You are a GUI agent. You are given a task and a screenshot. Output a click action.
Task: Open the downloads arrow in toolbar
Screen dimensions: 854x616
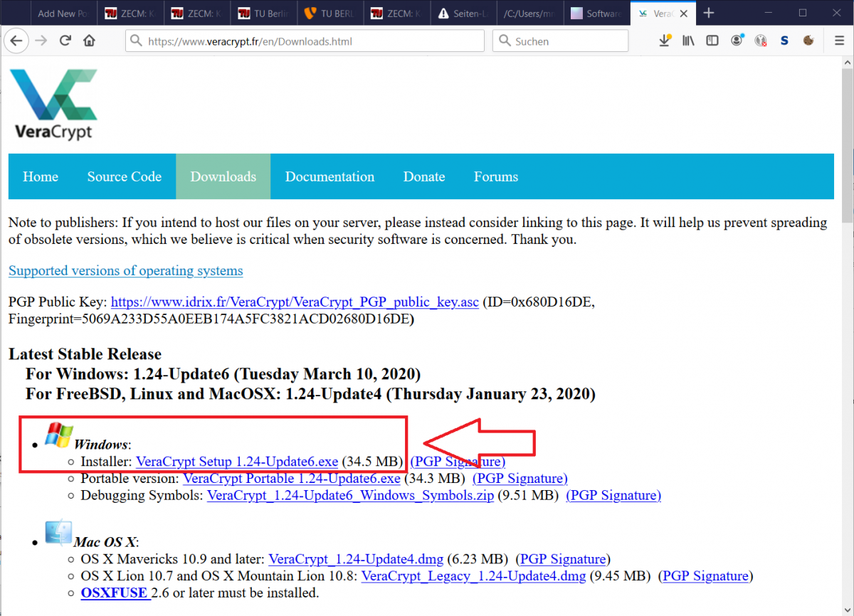664,41
